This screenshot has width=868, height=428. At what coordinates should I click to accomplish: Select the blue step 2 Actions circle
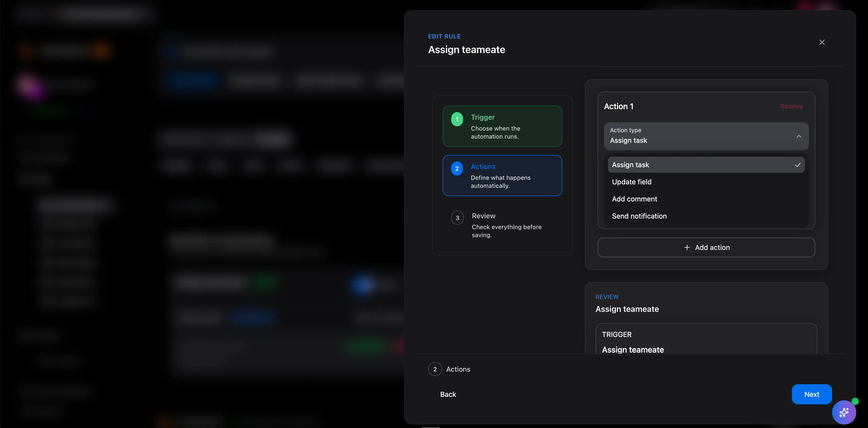(x=457, y=168)
